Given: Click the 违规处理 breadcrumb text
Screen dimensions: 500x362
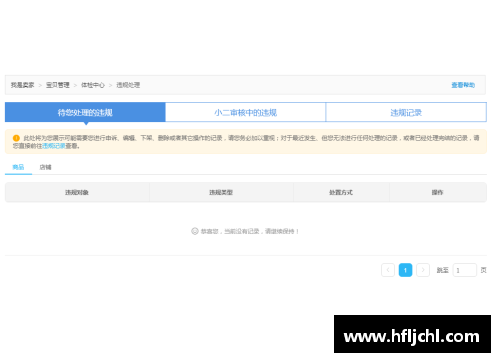Looking at the screenshot, I should coord(128,85).
